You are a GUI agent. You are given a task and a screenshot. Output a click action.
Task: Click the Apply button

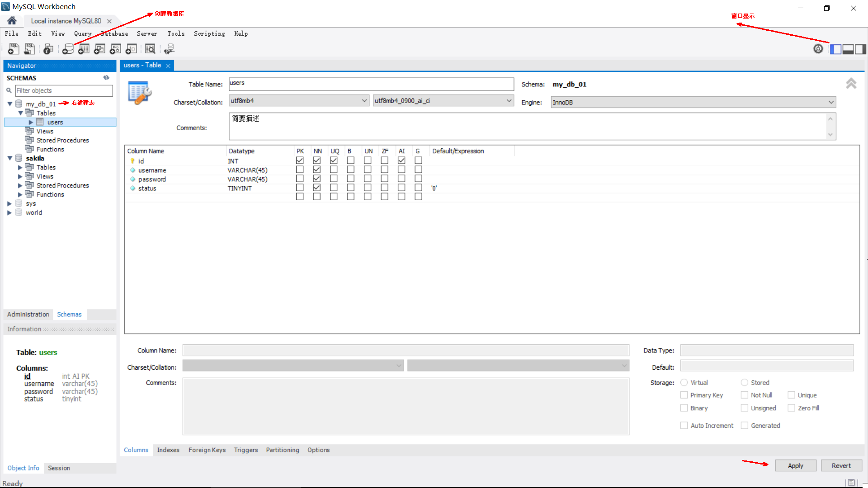click(x=796, y=465)
